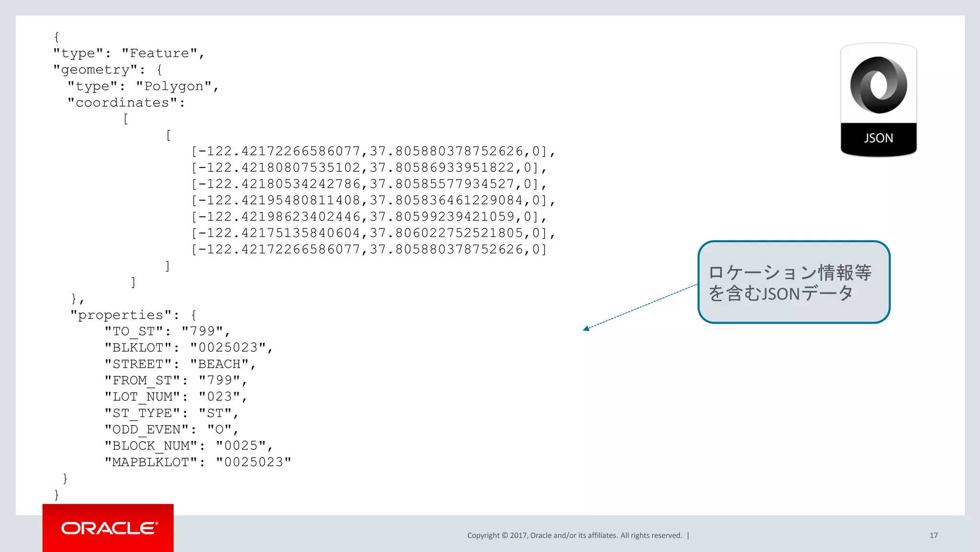Click the "MAPBLKLOT" property line
Image resolution: width=980 pixels, height=552 pixels.
198,462
